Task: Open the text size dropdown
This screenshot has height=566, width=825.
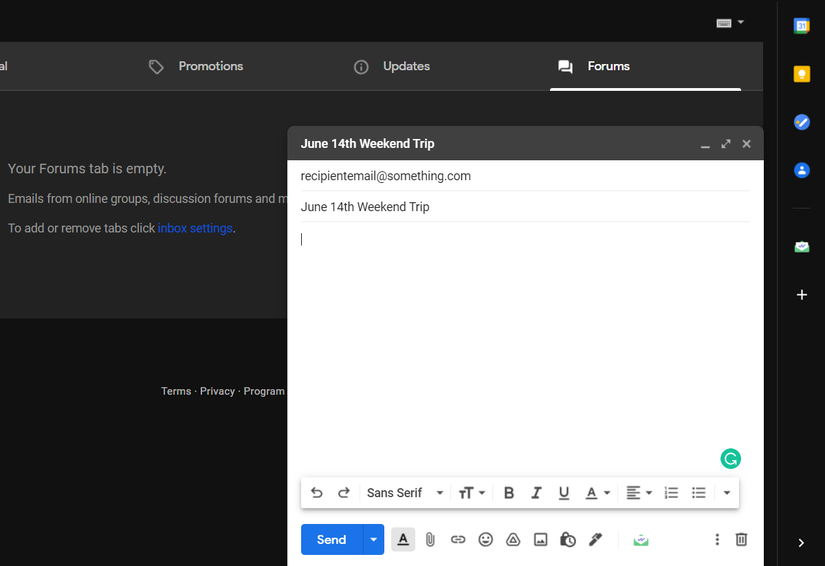Action: point(471,493)
